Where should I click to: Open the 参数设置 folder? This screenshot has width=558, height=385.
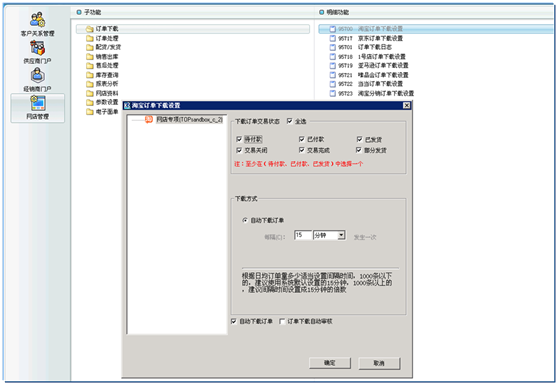tap(102, 102)
